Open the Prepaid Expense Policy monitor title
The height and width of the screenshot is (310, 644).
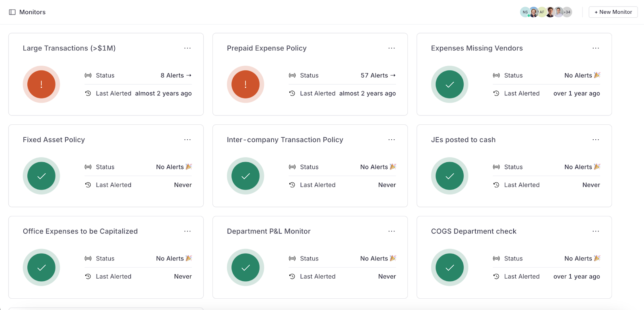[x=267, y=48]
